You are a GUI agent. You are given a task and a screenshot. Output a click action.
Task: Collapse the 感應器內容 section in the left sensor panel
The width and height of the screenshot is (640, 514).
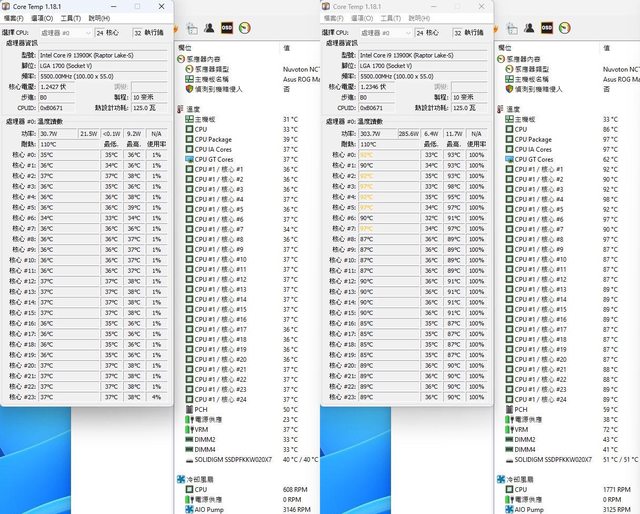tap(180, 58)
